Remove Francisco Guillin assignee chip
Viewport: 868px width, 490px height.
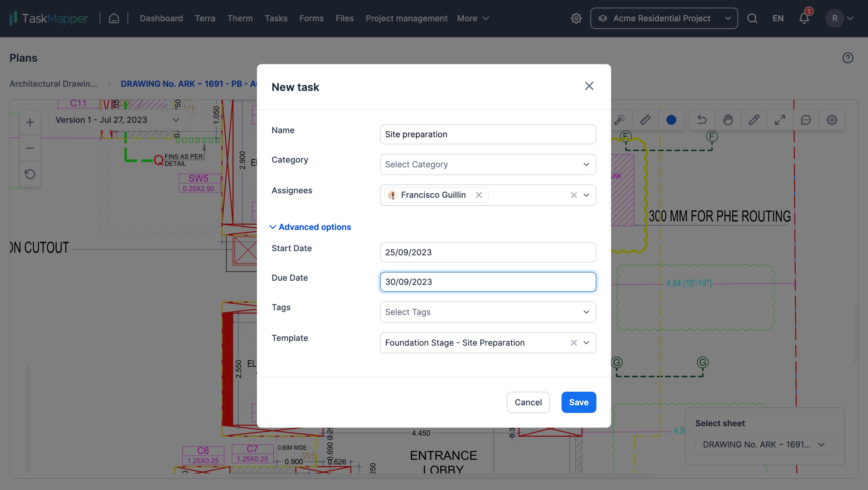pos(479,195)
